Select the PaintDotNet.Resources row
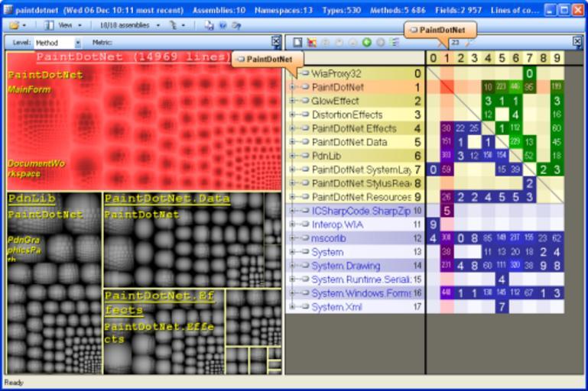The image size is (588, 391). (x=355, y=197)
